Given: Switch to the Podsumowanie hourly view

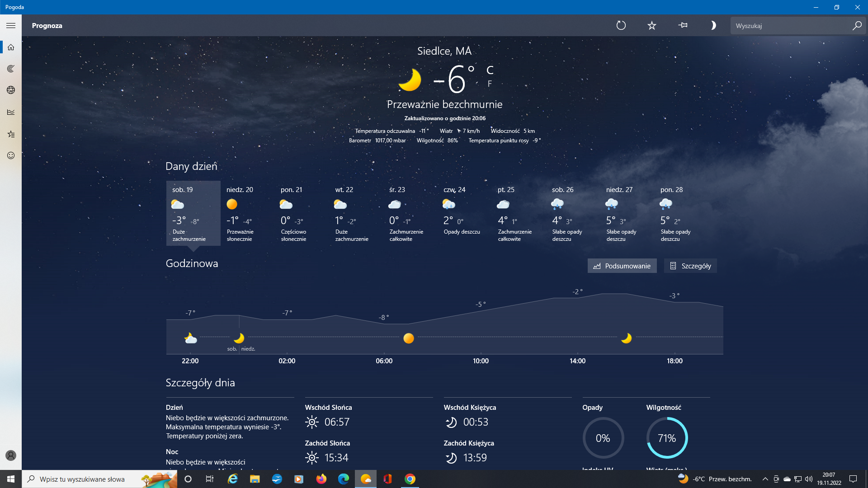Looking at the screenshot, I should tap(622, 266).
